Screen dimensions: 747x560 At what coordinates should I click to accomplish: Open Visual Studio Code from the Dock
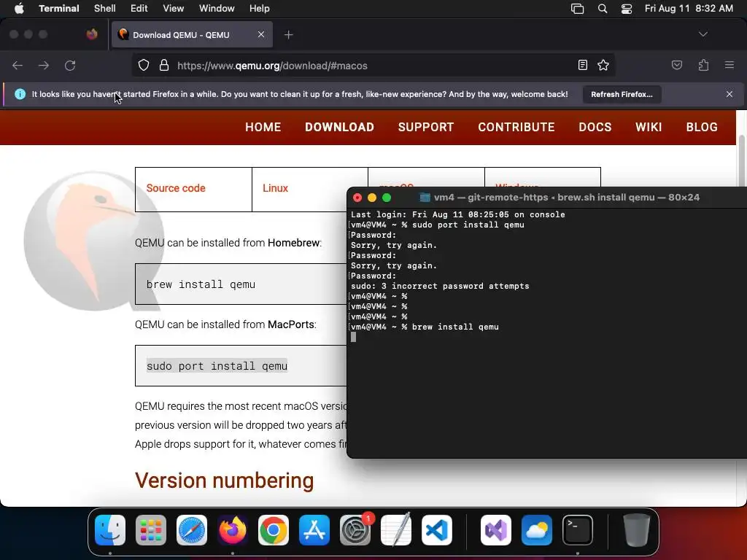(436, 530)
